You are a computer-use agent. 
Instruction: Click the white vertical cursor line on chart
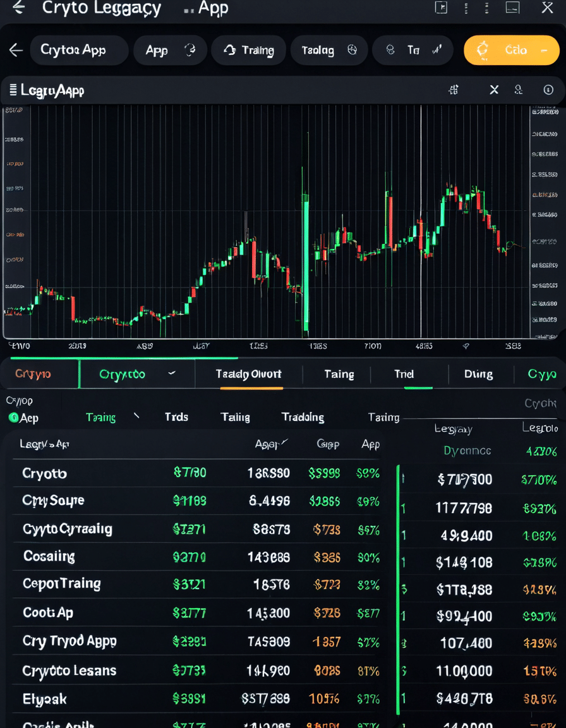click(x=421, y=221)
